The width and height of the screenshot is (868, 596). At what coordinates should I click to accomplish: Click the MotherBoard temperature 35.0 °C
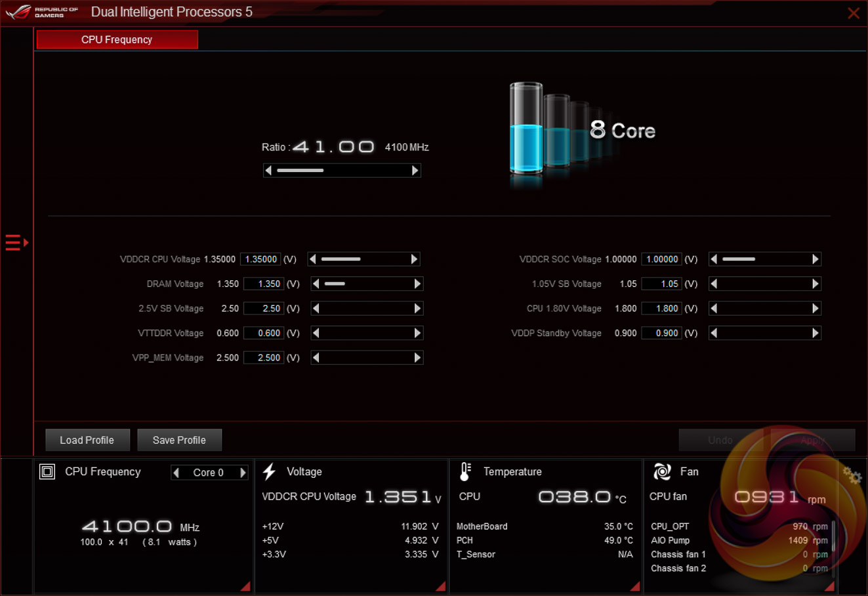pos(619,526)
